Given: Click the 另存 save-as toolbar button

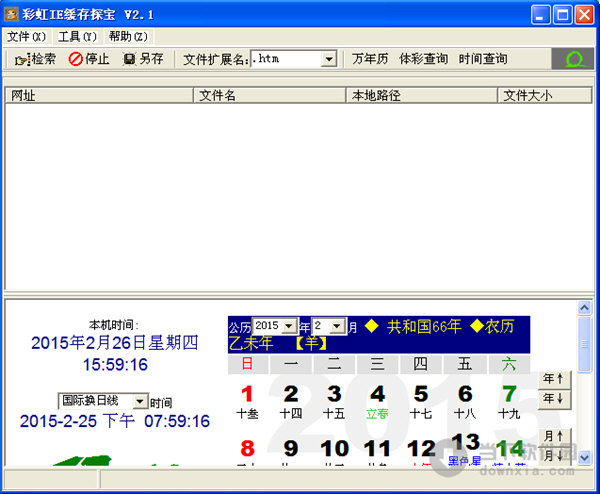Looking at the screenshot, I should tap(143, 60).
